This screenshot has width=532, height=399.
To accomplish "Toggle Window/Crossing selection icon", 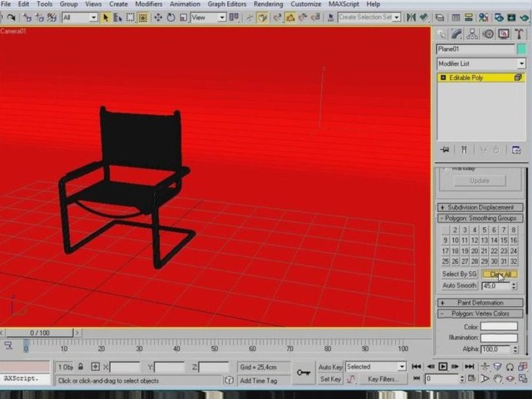I will [x=143, y=17].
